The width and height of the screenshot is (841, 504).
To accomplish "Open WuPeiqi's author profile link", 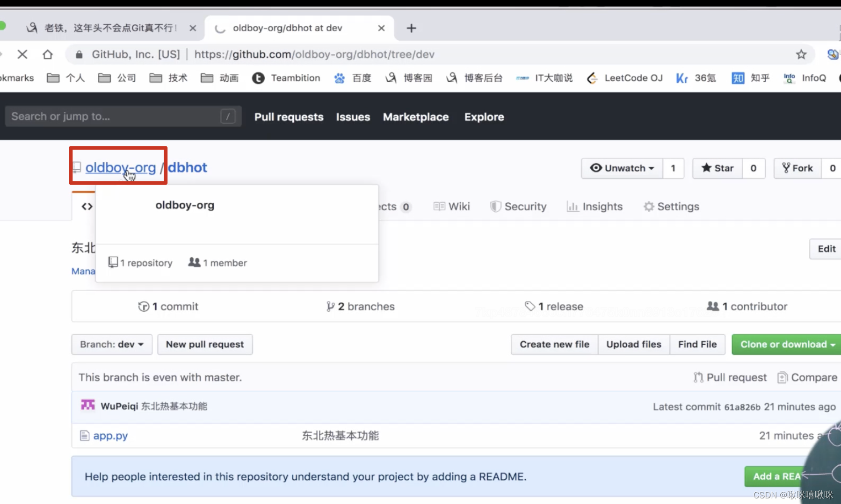I will coord(119,406).
